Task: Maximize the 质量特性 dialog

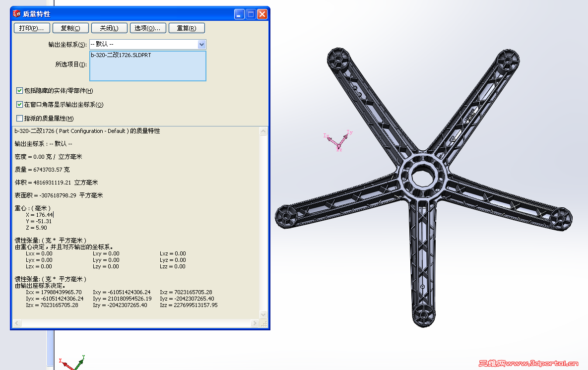Action: point(251,14)
